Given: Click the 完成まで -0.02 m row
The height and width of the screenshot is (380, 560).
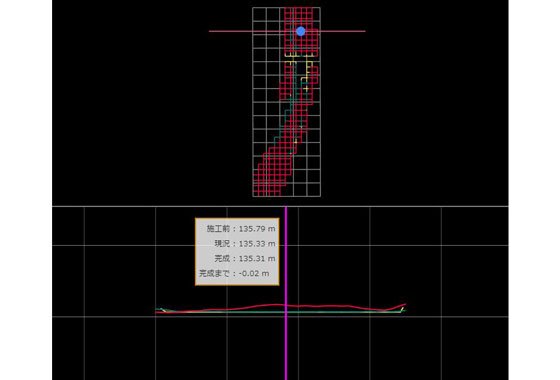Looking at the screenshot, I should 234,274.
